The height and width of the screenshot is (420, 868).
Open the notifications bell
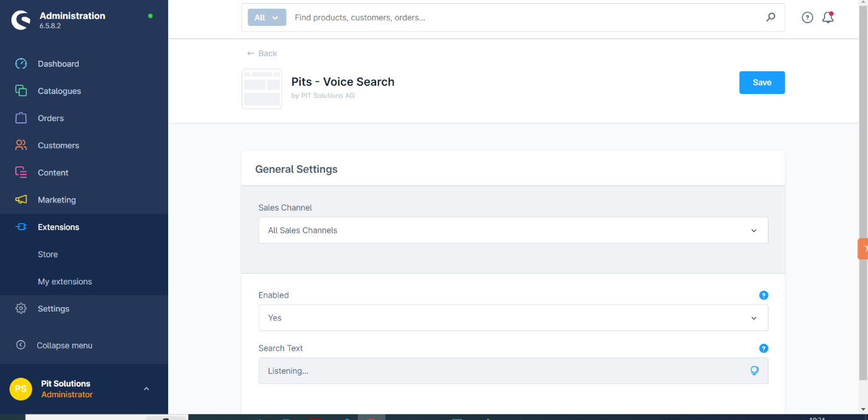coord(828,18)
